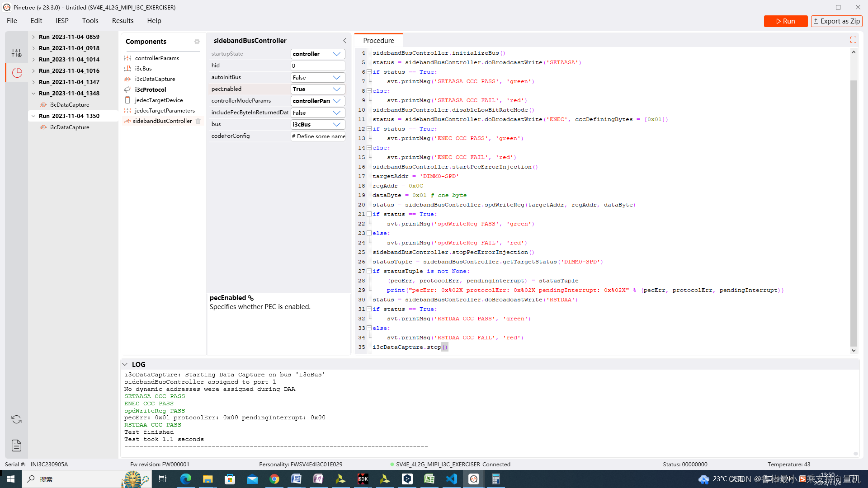Select i3cProtocol component
Image resolution: width=868 pixels, height=488 pixels.
point(151,89)
